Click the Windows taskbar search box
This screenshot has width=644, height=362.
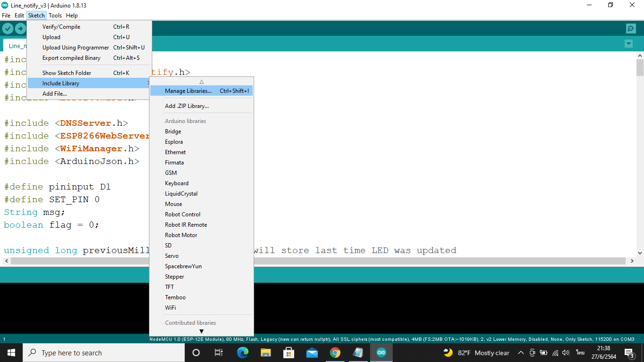click(103, 353)
